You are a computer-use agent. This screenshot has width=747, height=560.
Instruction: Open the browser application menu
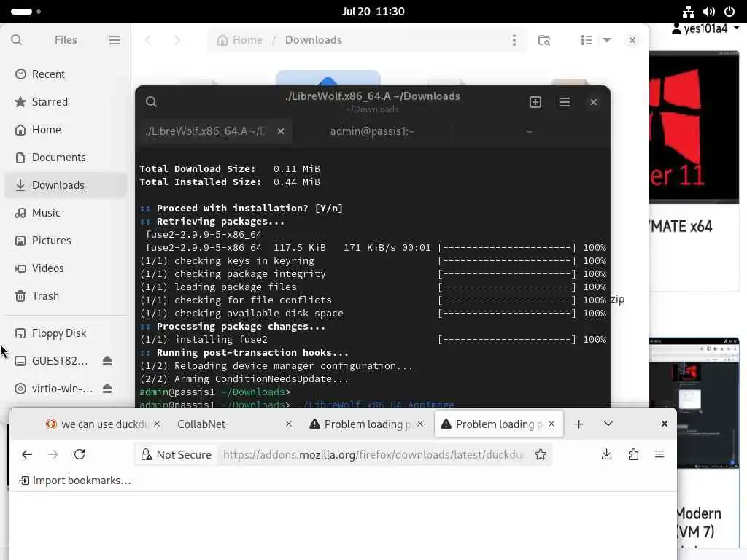pyautogui.click(x=659, y=454)
